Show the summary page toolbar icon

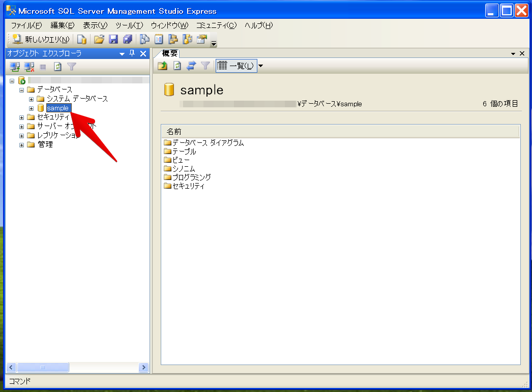click(x=159, y=39)
